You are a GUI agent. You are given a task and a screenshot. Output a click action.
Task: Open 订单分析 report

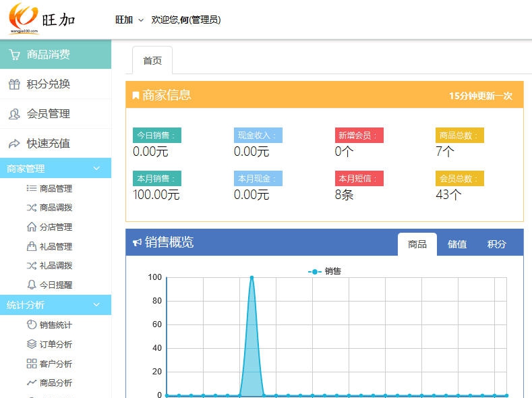point(56,345)
